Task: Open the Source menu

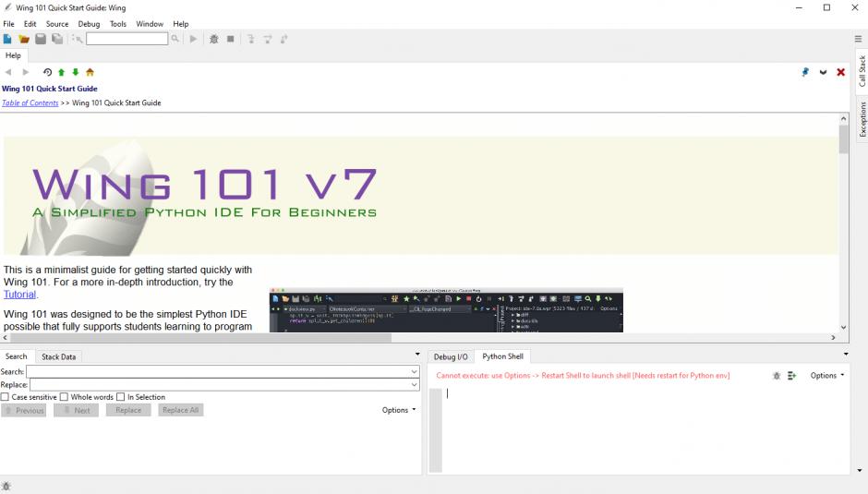Action: [57, 24]
